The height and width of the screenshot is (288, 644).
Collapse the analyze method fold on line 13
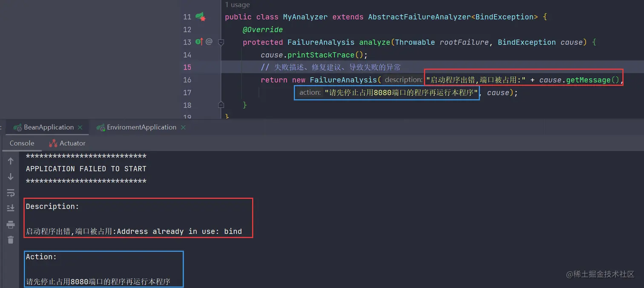click(221, 42)
